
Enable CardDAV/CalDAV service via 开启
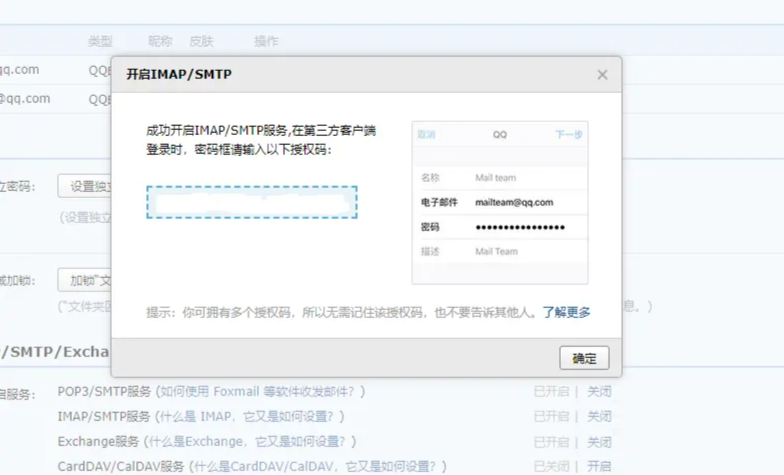[x=599, y=466]
